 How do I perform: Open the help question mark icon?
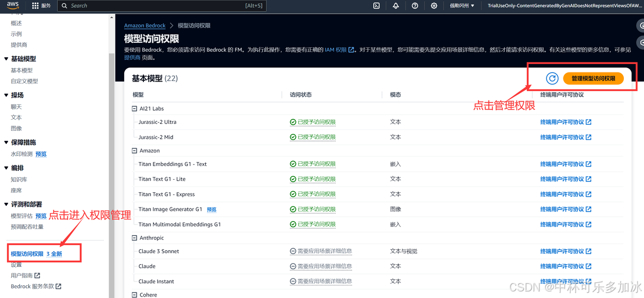(415, 6)
